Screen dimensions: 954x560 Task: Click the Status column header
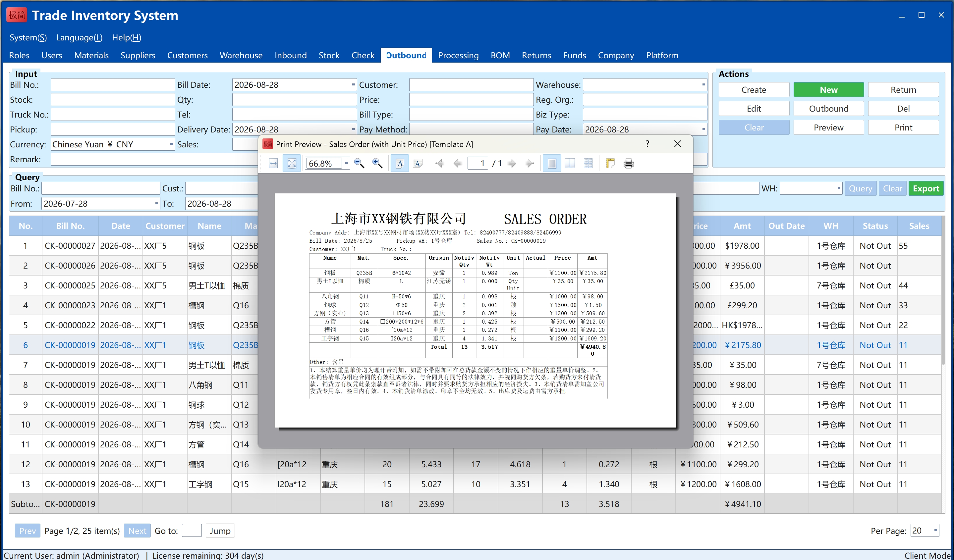(875, 226)
